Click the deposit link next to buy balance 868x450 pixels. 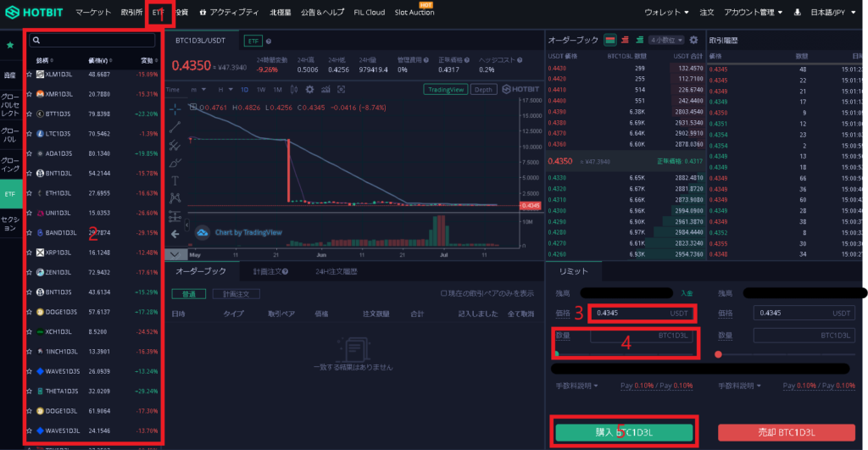[687, 293]
